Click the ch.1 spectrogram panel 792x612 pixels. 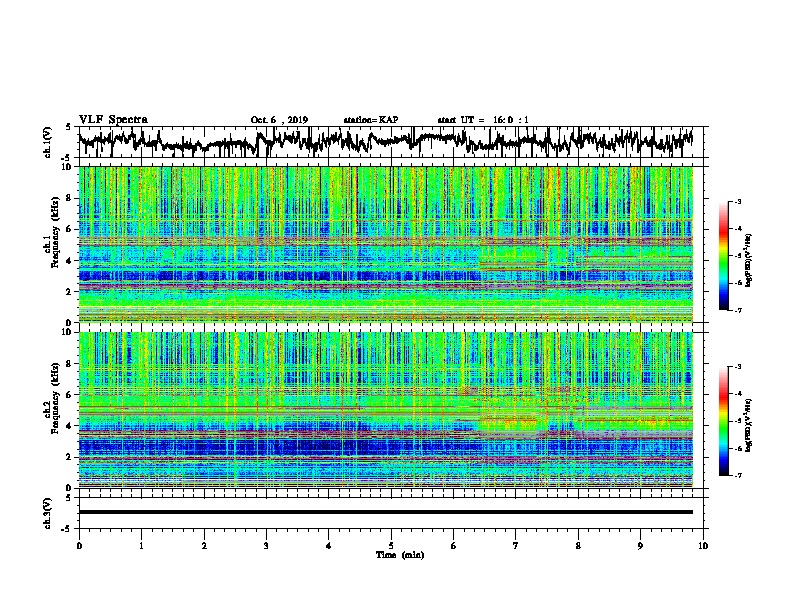click(x=385, y=244)
